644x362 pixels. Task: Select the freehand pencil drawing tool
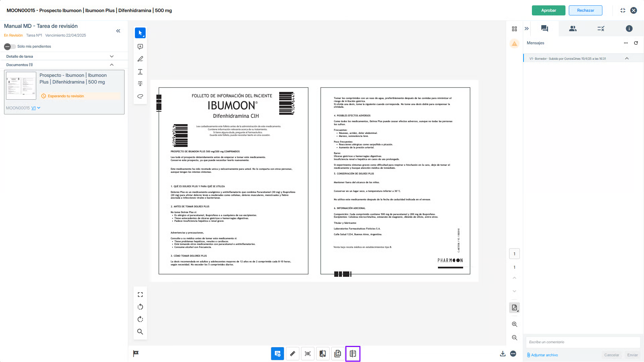(x=140, y=59)
